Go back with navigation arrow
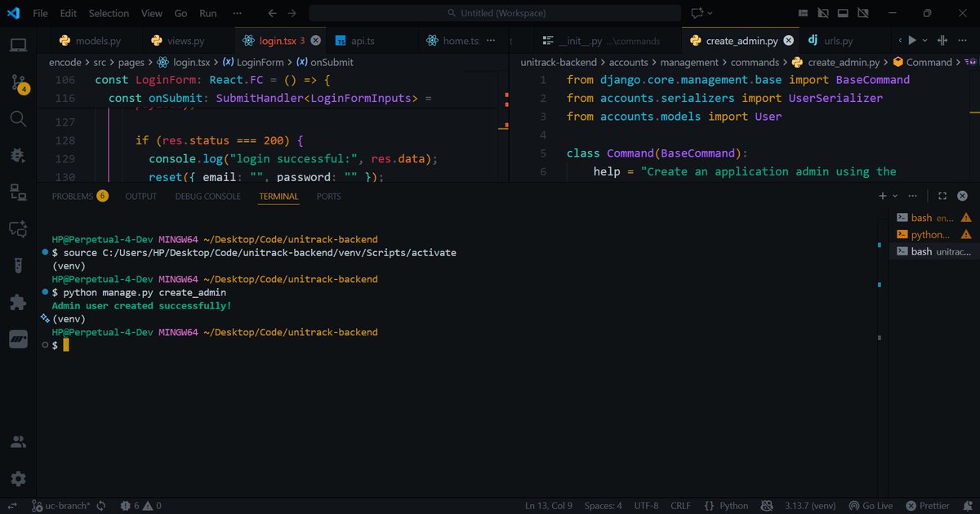This screenshot has height=514, width=980. pos(273,13)
